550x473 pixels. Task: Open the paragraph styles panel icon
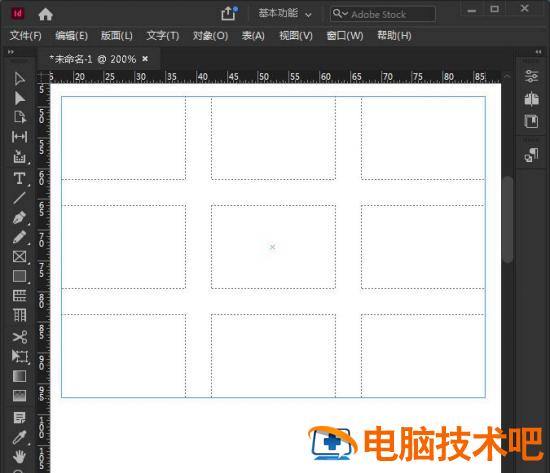click(531, 155)
